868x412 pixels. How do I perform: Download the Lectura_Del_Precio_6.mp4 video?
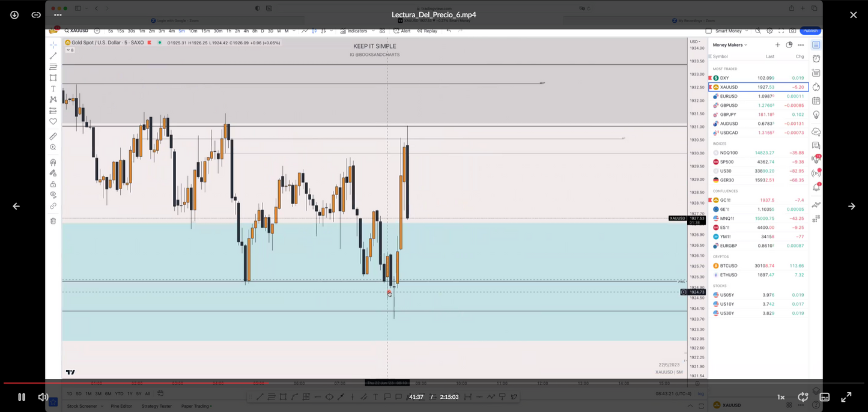point(14,15)
